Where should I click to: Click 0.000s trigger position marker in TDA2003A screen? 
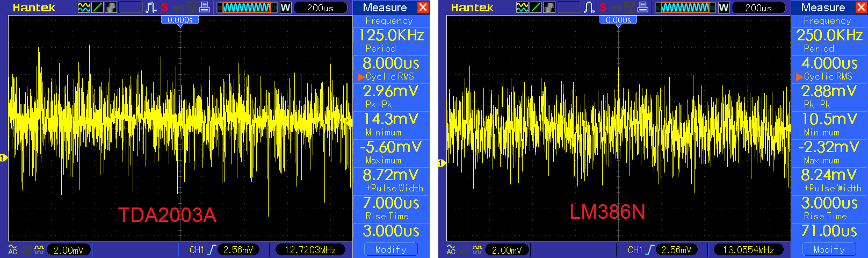pos(180,20)
